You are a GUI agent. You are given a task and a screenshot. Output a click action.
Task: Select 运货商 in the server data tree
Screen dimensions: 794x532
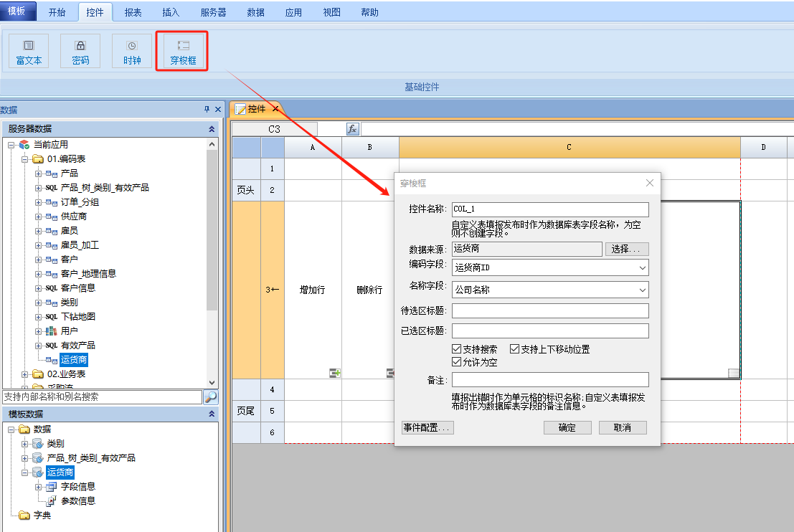point(74,360)
